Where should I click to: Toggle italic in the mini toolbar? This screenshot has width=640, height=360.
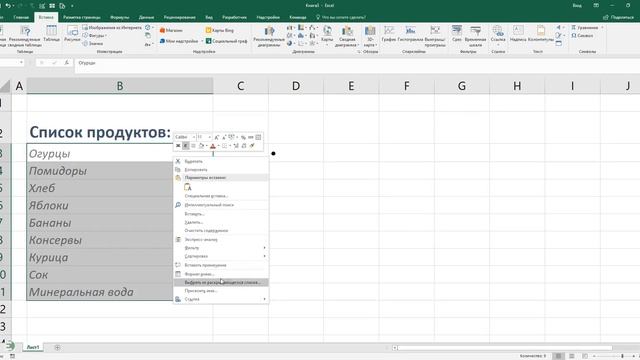[186, 146]
